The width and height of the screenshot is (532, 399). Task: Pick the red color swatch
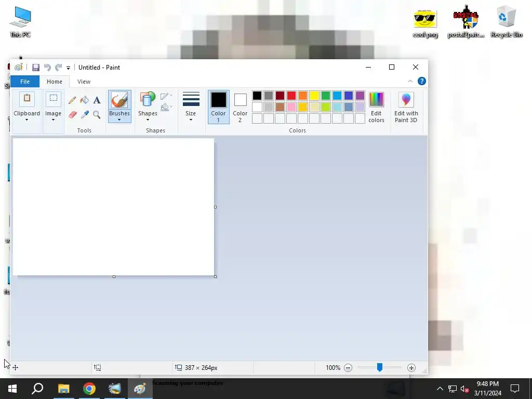tap(291, 96)
